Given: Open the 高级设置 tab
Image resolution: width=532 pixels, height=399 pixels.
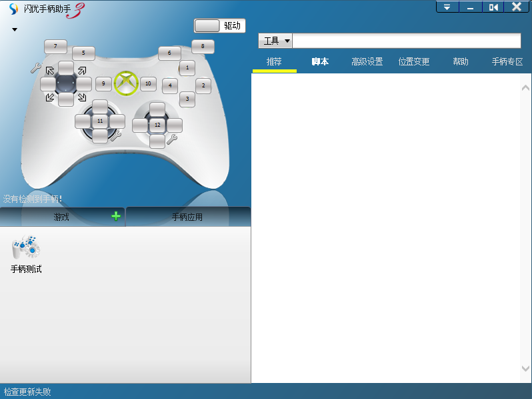Looking at the screenshot, I should [x=367, y=62].
